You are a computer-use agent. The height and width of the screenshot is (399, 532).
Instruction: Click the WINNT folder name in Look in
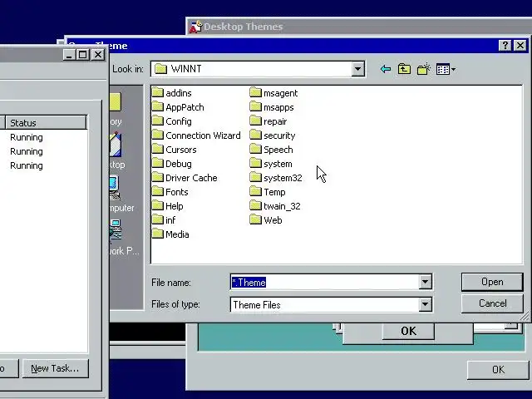click(x=186, y=69)
